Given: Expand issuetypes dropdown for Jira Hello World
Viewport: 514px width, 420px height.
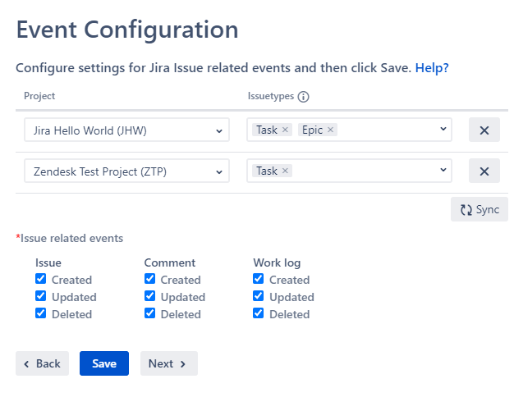Looking at the screenshot, I should pos(443,129).
